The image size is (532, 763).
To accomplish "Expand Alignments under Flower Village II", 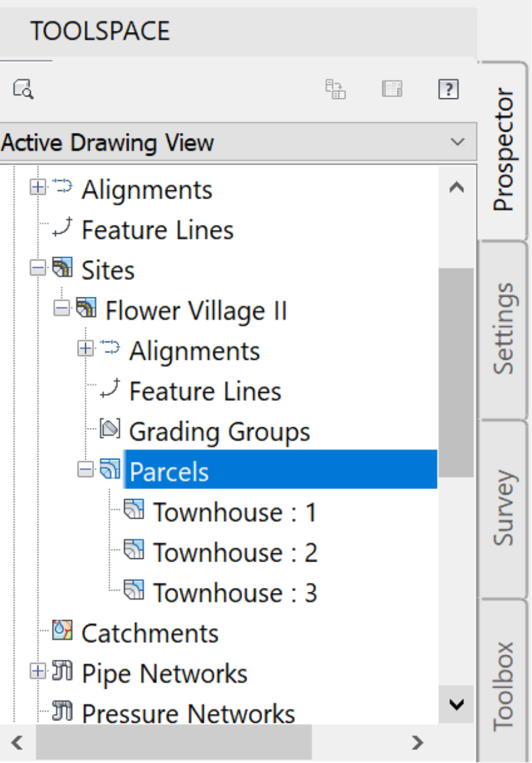I will [x=86, y=349].
